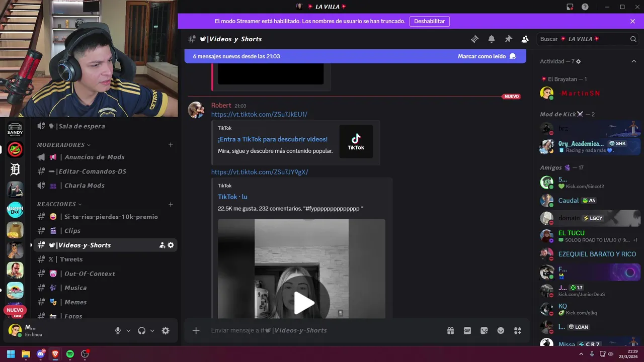The image size is (644, 362).
Task: Click the plus attach button in message bar
Action: pos(196,330)
